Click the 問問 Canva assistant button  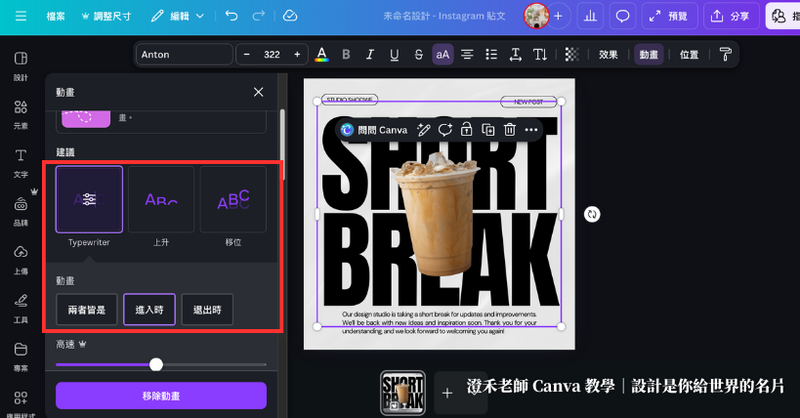(x=374, y=130)
